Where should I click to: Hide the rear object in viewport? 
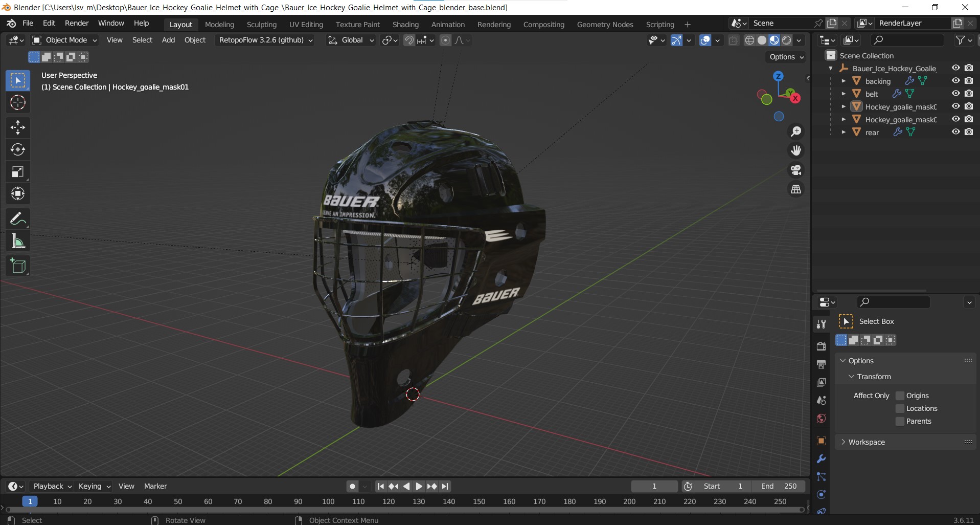point(955,132)
